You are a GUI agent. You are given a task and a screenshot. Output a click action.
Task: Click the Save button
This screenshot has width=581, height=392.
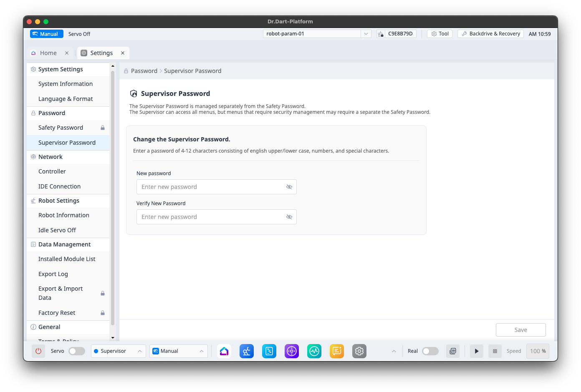520,330
